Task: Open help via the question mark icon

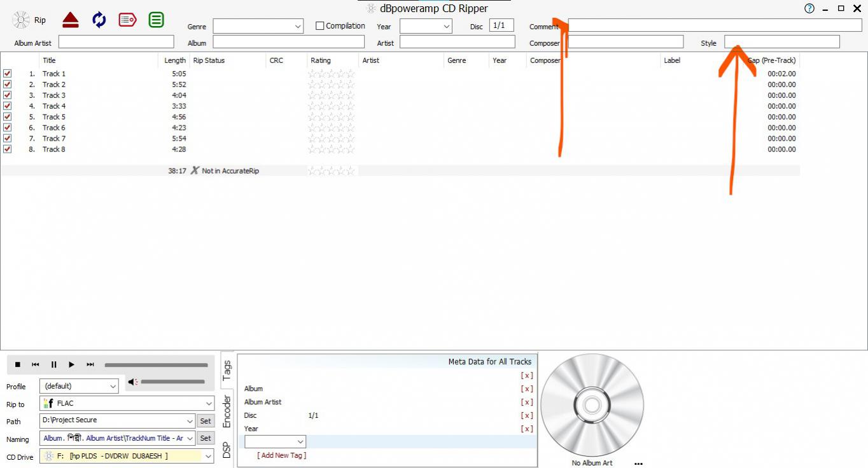Action: [809, 9]
